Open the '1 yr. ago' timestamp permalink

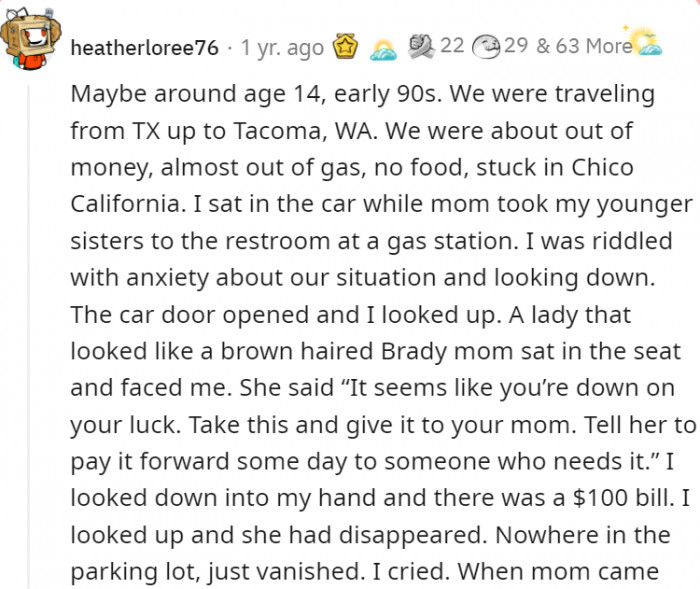point(282,47)
